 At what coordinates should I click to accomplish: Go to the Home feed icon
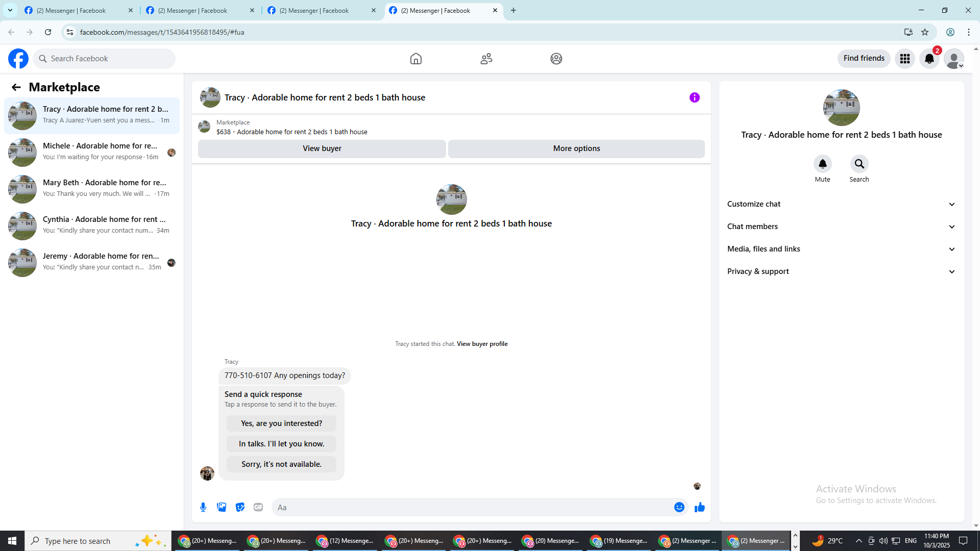pyautogui.click(x=416, y=59)
